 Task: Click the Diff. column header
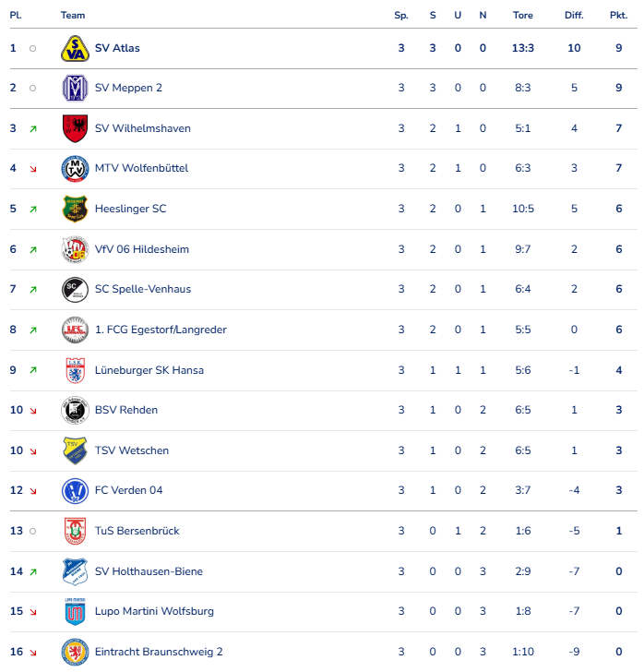[574, 16]
